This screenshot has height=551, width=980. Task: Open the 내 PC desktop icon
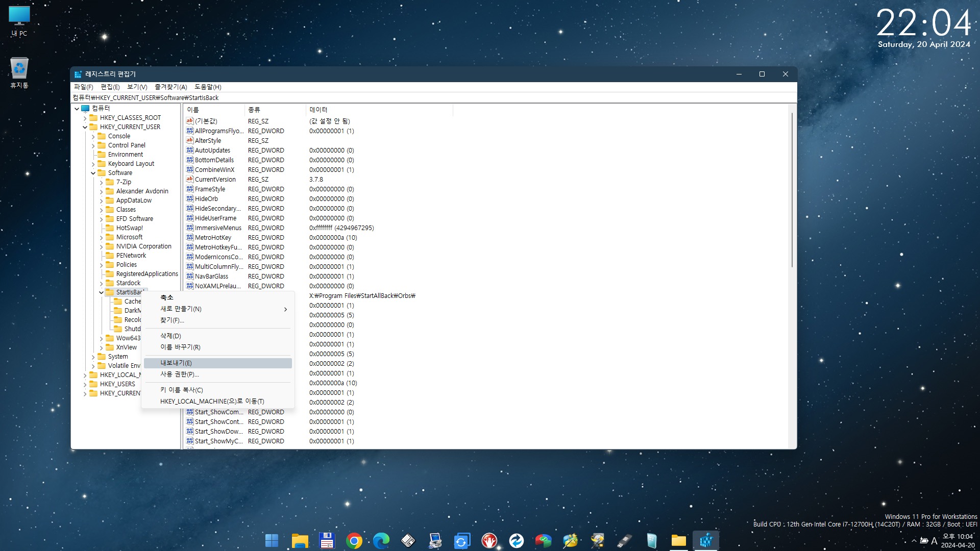click(x=19, y=21)
